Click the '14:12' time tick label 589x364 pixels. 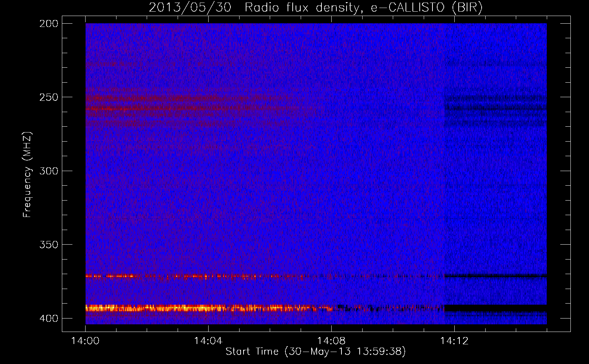click(x=454, y=341)
